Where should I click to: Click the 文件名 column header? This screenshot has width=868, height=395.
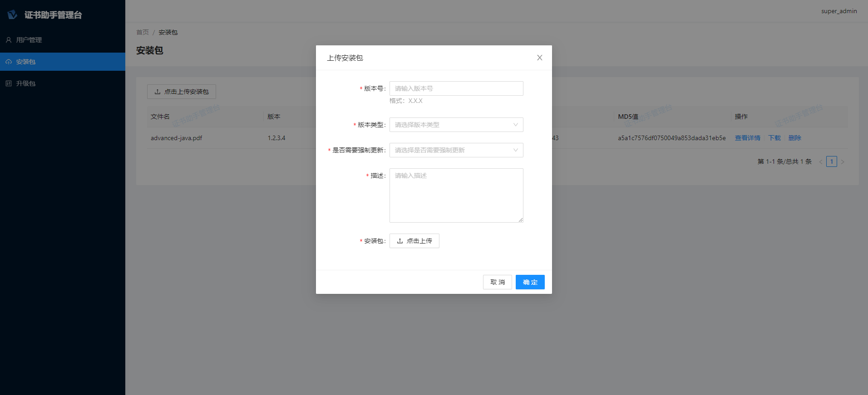click(160, 117)
